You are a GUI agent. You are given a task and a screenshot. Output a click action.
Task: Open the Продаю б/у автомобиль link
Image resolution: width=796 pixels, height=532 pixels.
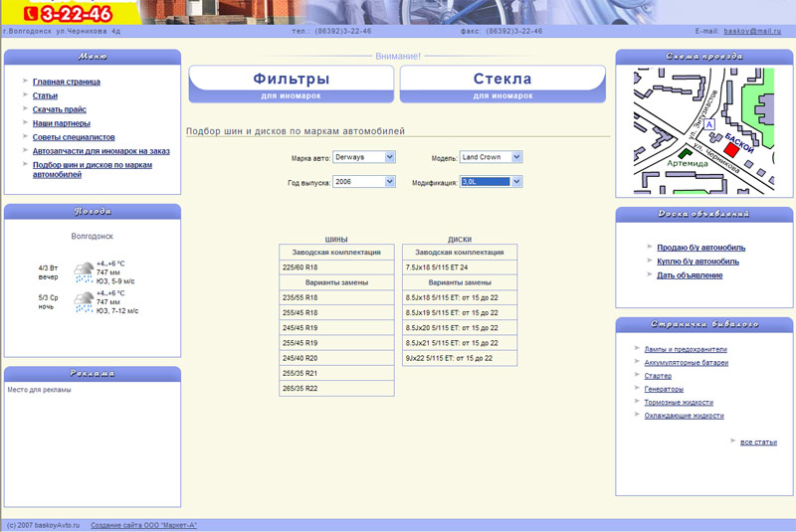pos(700,248)
